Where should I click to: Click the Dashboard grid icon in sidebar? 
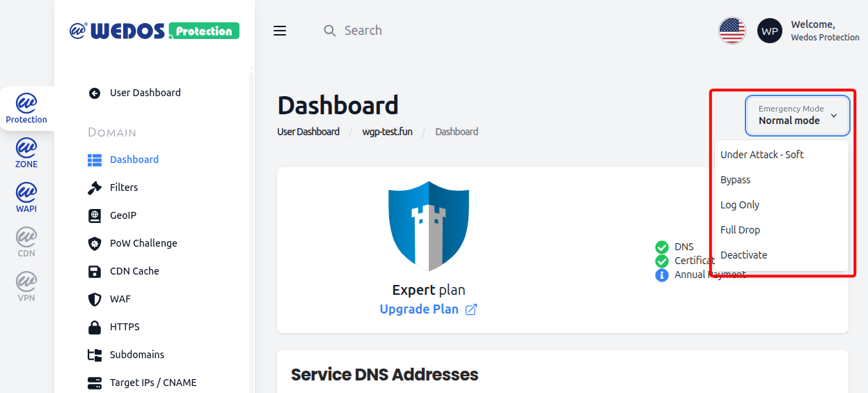pyautogui.click(x=95, y=160)
